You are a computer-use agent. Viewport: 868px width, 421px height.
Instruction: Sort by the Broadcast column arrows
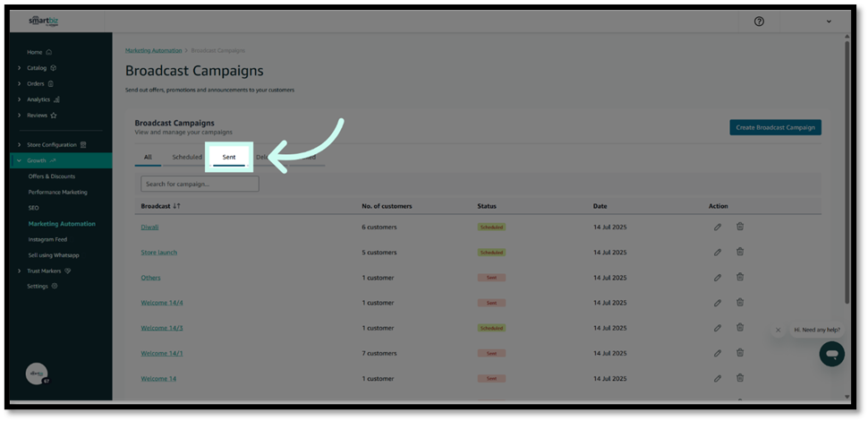[177, 206]
